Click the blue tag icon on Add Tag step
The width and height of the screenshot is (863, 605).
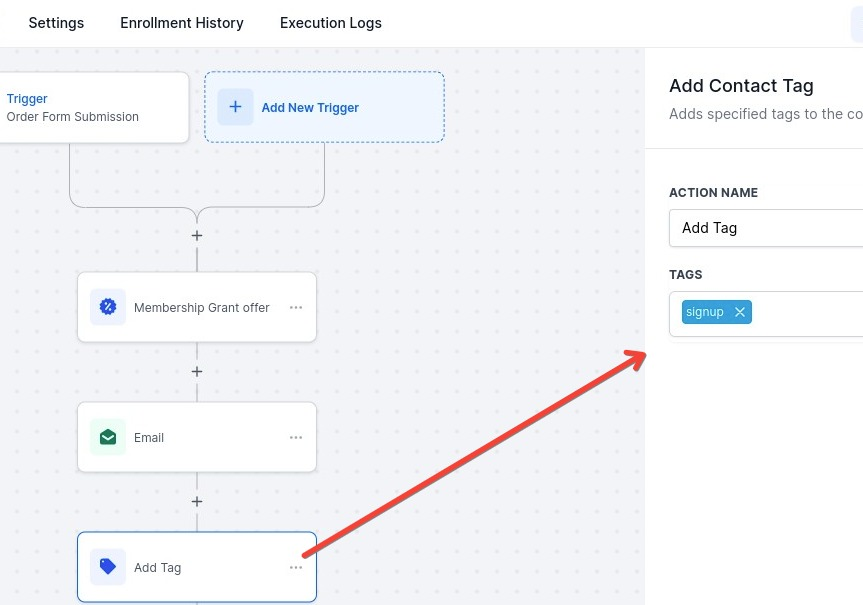point(108,567)
